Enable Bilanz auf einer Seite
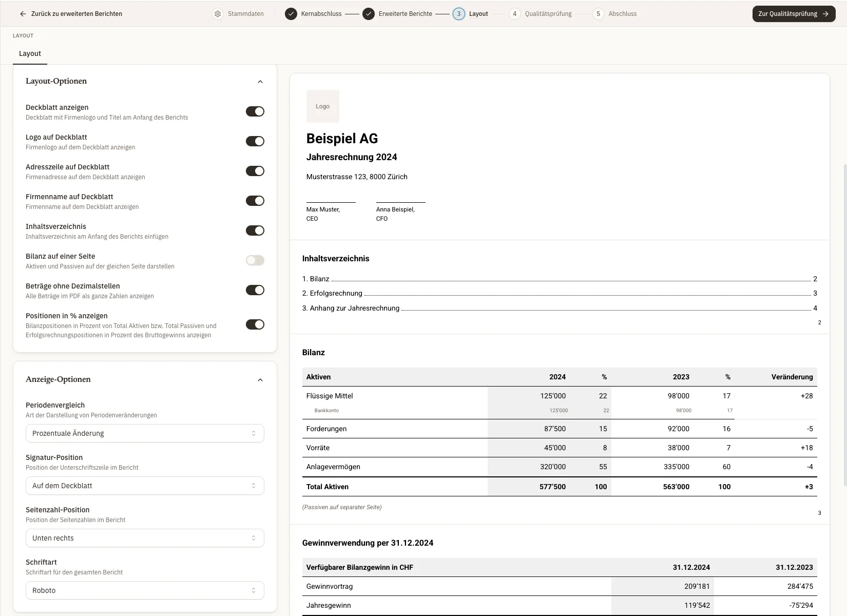 tap(255, 260)
